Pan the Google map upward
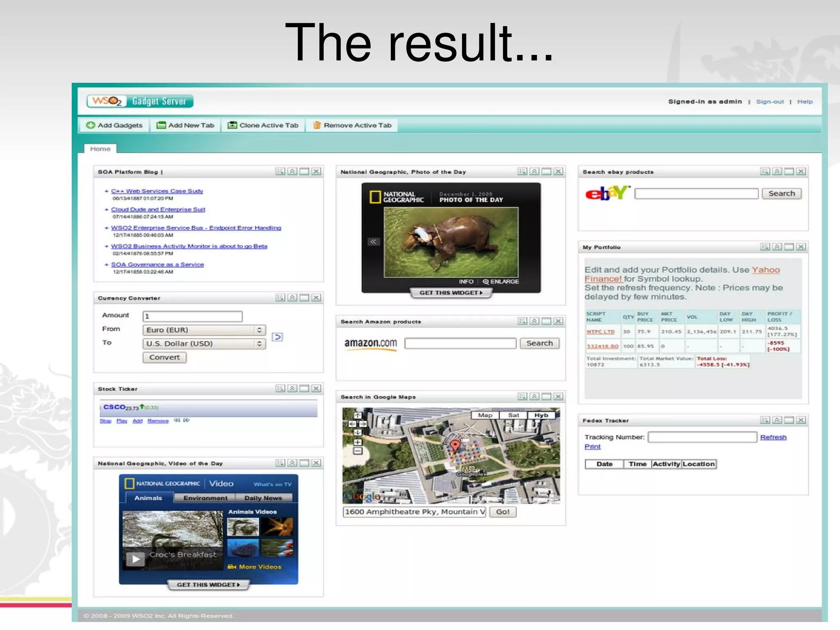Image resolution: width=840 pixels, height=630 pixels. point(358,415)
